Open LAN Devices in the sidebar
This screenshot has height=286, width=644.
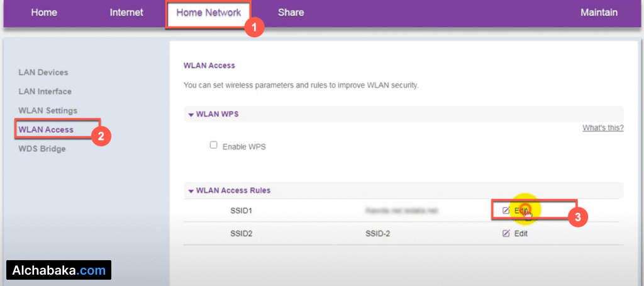coord(43,72)
